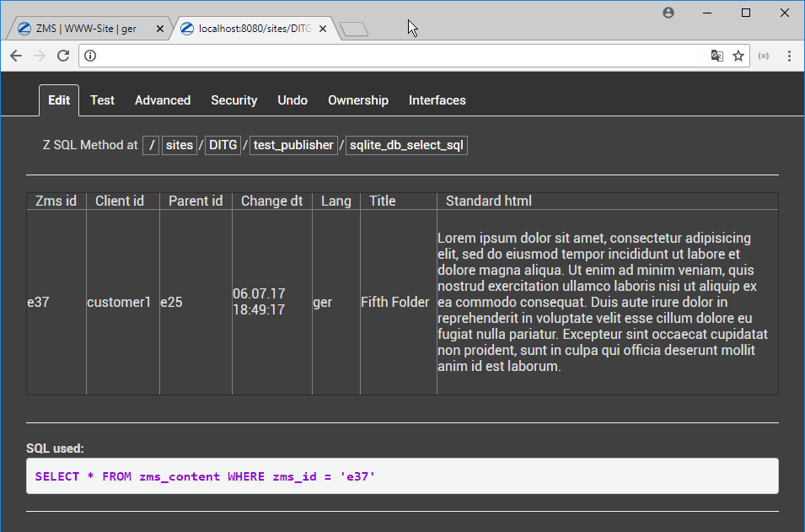805x532 pixels.
Task: Switch to the ZMS | WWW-Site | ger tab
Action: pyautogui.click(x=86, y=29)
